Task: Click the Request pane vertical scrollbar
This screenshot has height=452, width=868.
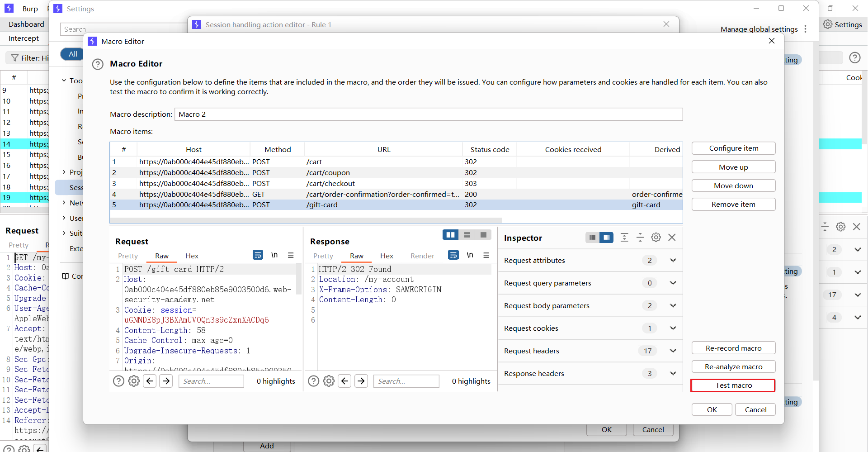Action: click(299, 279)
